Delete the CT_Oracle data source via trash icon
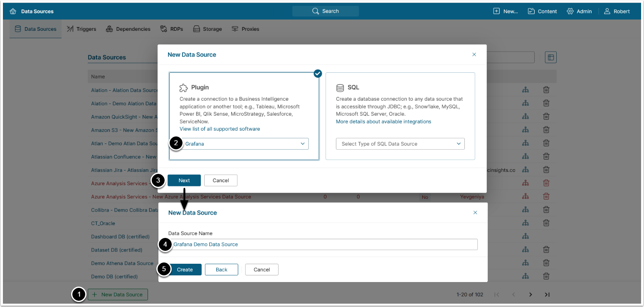644x307 pixels. [x=546, y=223]
